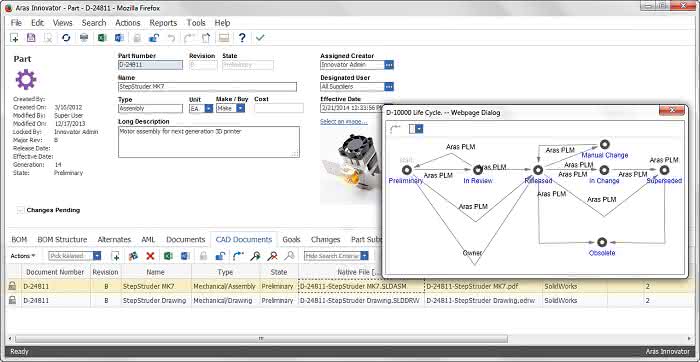Refresh the part form
The width and height of the screenshot is (700, 362).
tap(66, 38)
